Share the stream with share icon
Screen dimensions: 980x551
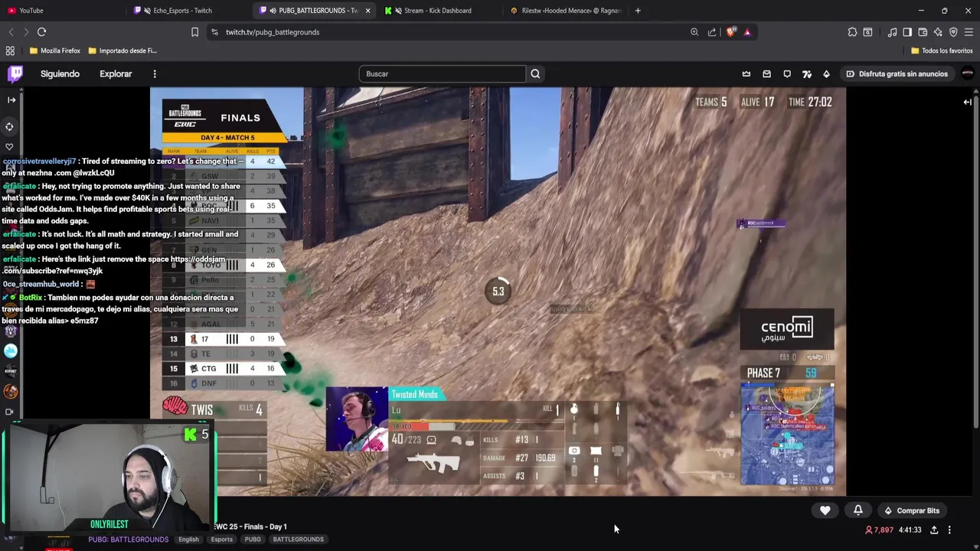click(934, 530)
